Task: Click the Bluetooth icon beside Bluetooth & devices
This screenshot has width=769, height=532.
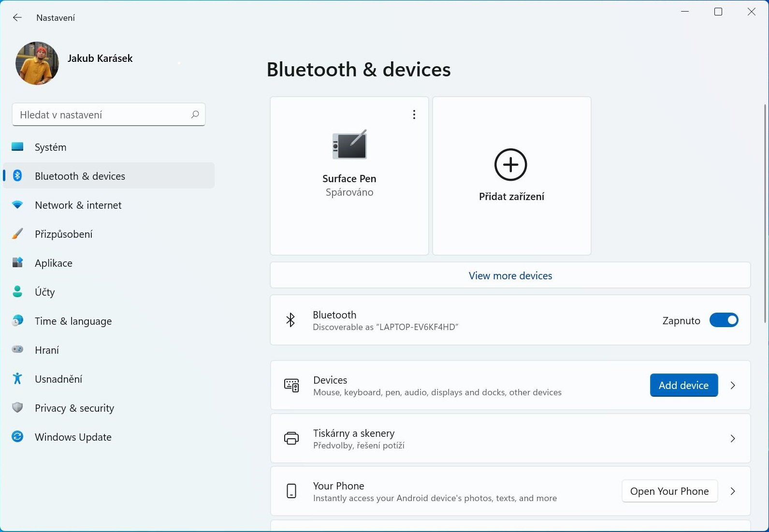Action: pyautogui.click(x=17, y=176)
